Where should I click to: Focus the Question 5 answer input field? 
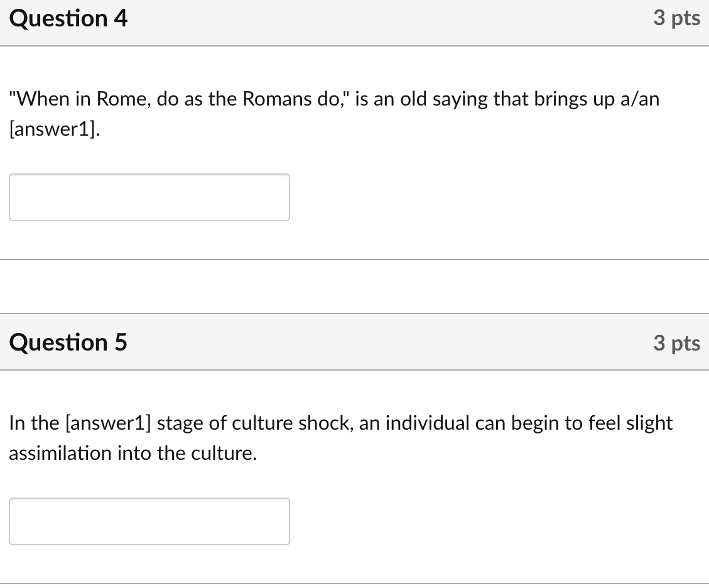(149, 521)
